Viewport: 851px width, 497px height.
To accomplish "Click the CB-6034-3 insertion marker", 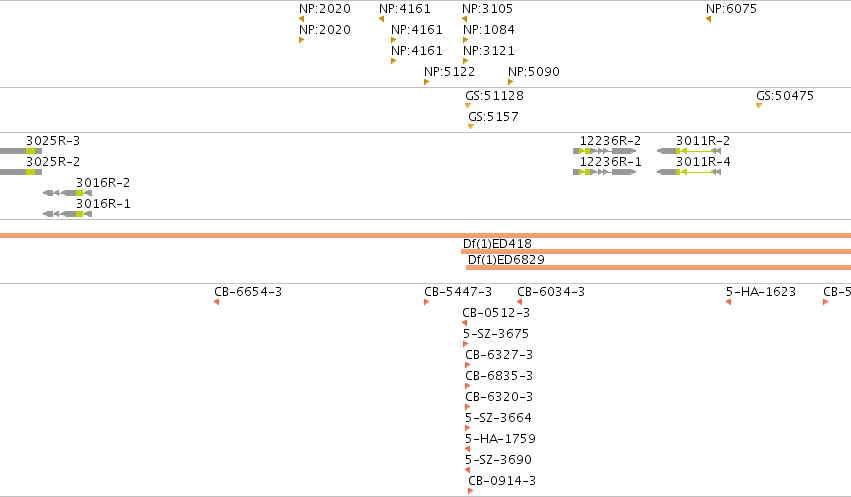I will point(519,302).
